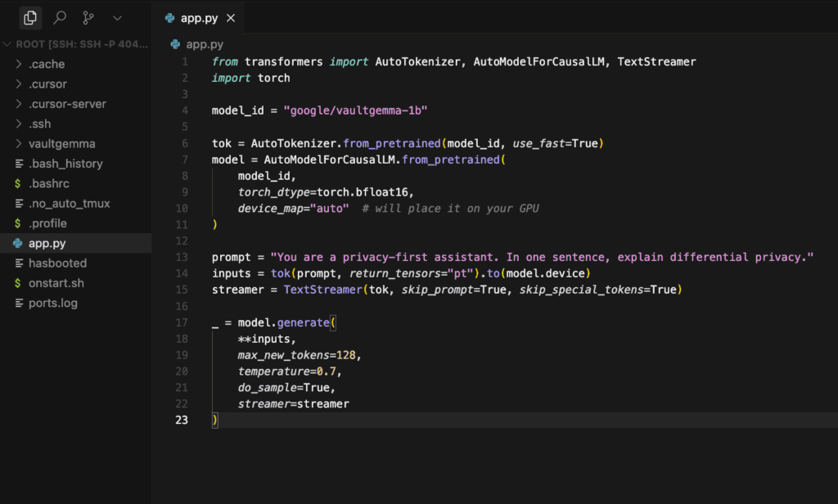Click 'import torch' on line 2
The image size is (838, 504).
pos(250,78)
